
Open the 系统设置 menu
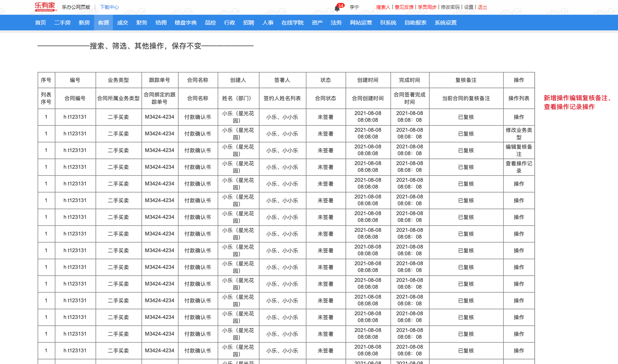click(x=445, y=23)
